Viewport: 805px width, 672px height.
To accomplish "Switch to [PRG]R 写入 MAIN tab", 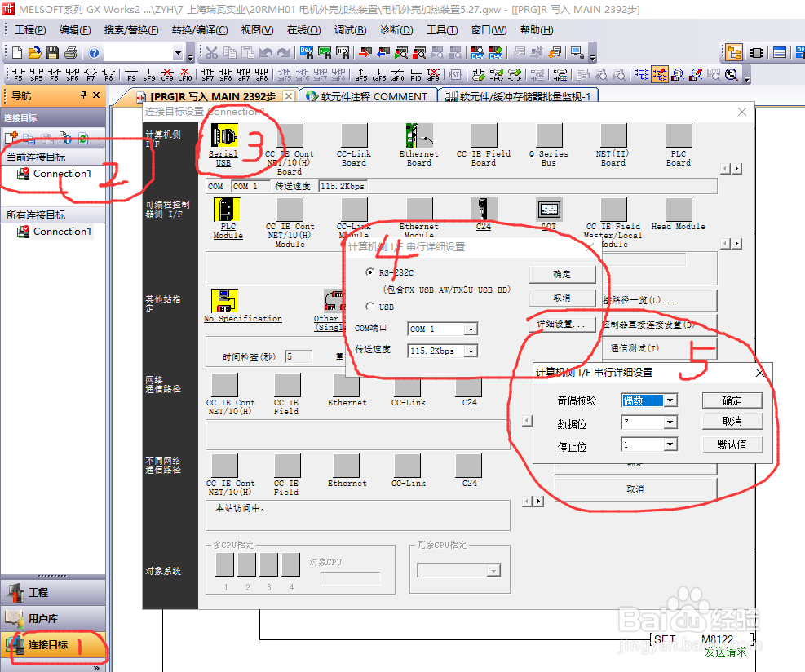I will pyautogui.click(x=213, y=96).
